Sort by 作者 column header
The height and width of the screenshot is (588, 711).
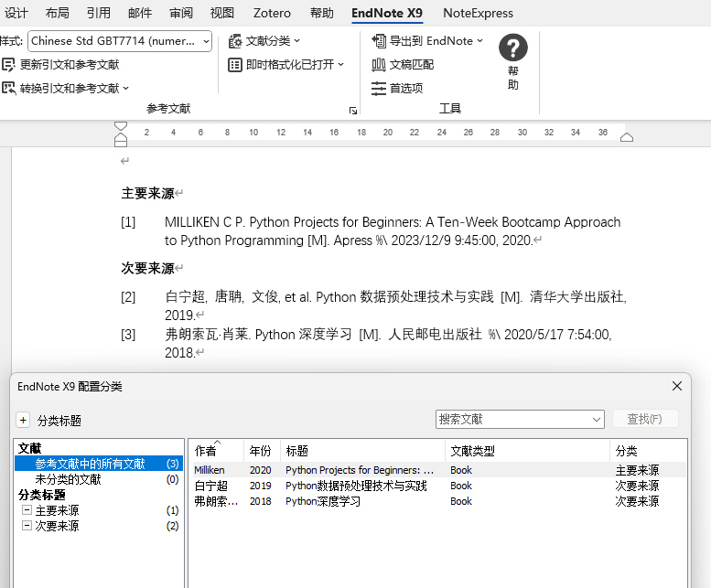[x=217, y=451]
